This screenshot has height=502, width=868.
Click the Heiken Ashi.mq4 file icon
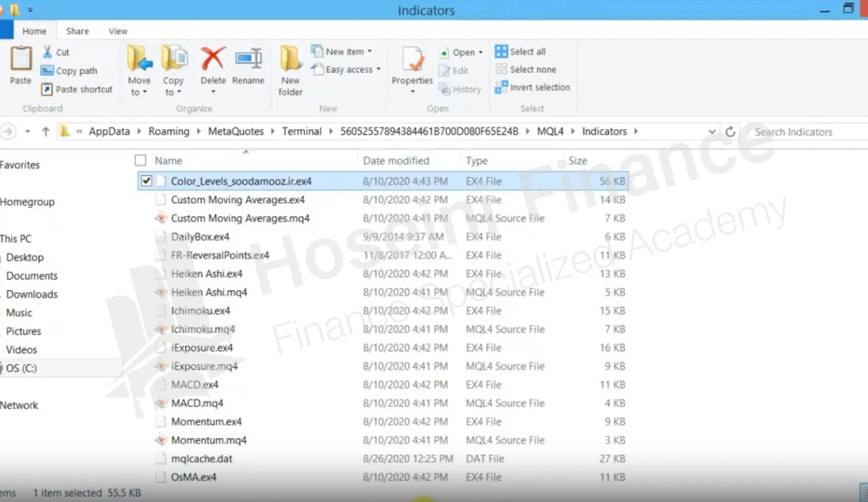pyautogui.click(x=161, y=292)
